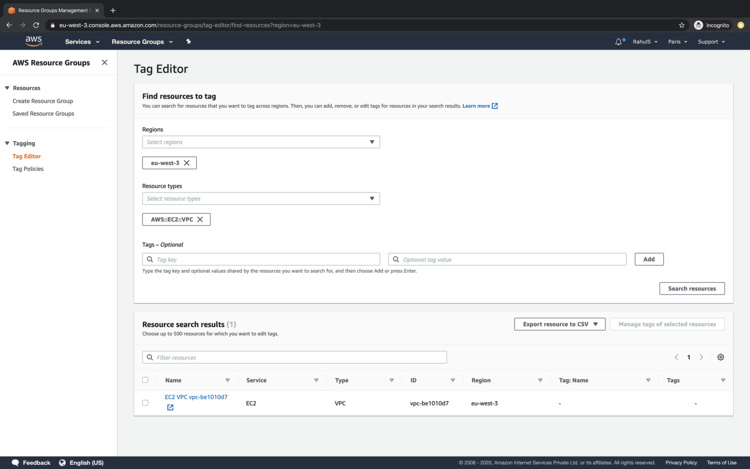750x469 pixels.
Task: Check the EC2 VPC vpc-be1010d7 row checkbox
Action: (x=145, y=403)
